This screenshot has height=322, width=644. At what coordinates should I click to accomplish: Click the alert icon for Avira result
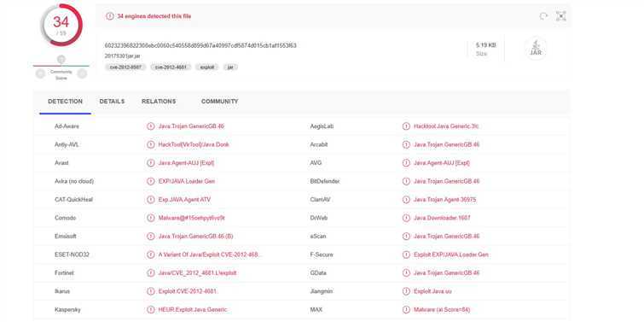point(151,181)
